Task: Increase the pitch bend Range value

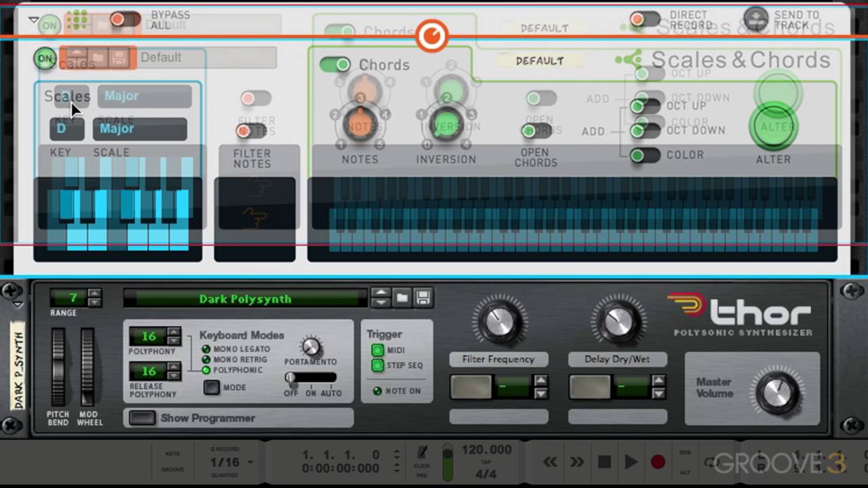Action: [94, 293]
